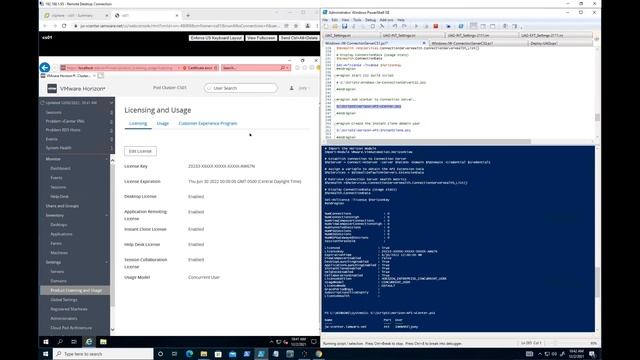Screen dimensions: 640x360
Task: Show hidden icons in remote VM system tray
Action: [271, 342]
